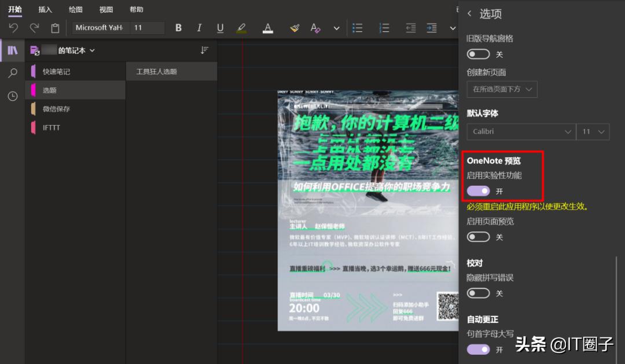Enable the 隐藏拼写错误 toggle
The image size is (625, 364).
click(478, 293)
